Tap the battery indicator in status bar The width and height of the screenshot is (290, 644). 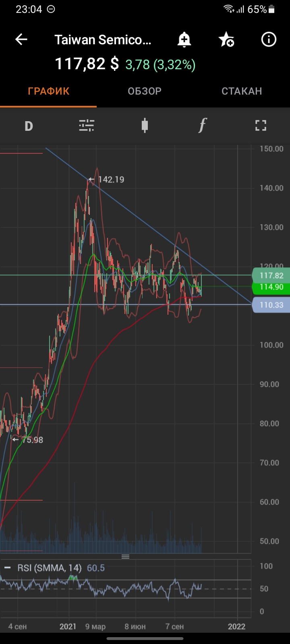pyautogui.click(x=271, y=9)
